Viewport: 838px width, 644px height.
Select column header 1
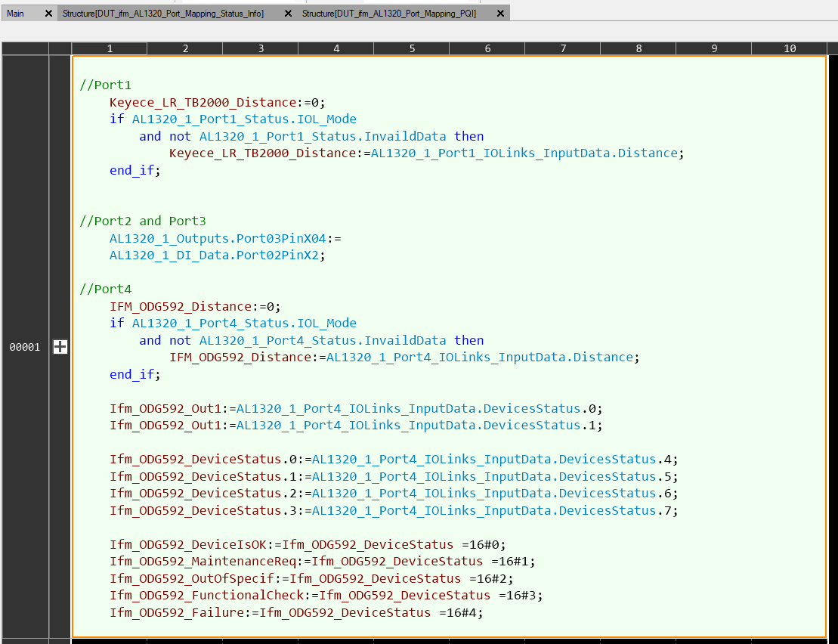click(x=110, y=48)
